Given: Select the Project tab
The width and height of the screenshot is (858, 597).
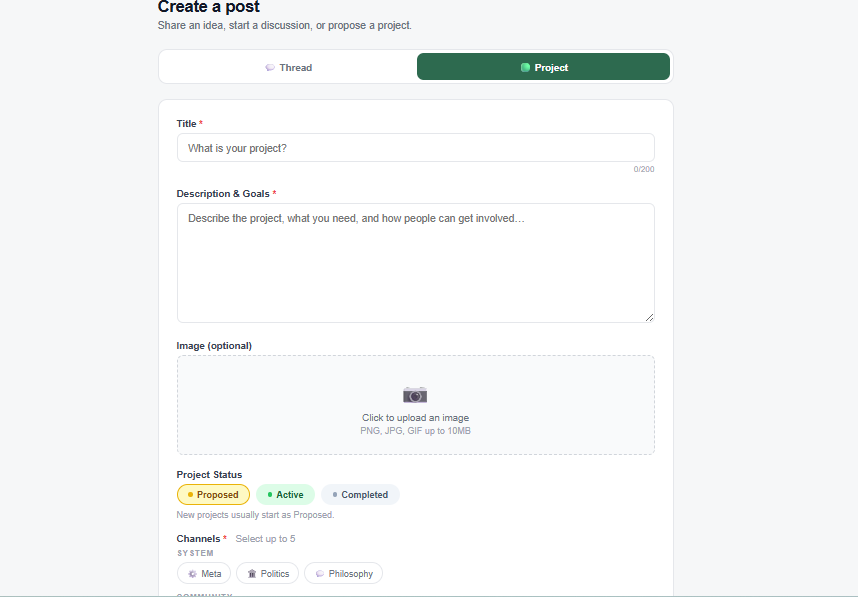Looking at the screenshot, I should [543, 67].
